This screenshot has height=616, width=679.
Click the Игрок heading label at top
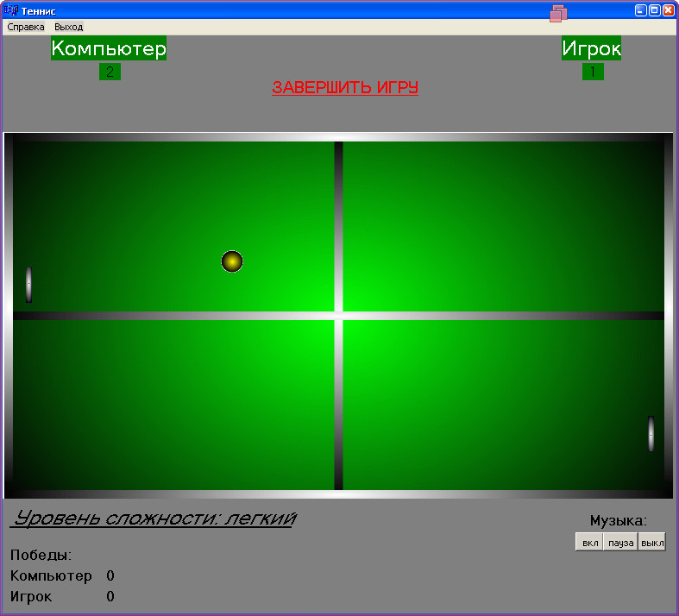592,48
